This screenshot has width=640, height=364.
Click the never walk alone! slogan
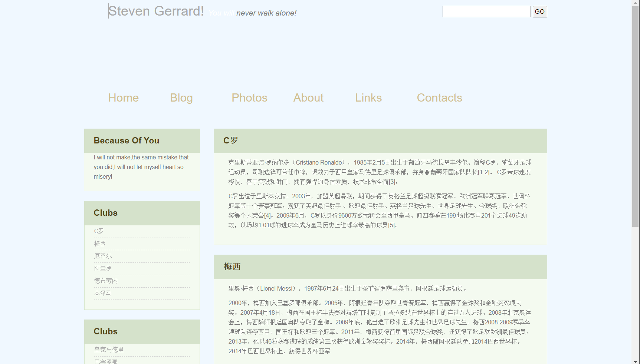pos(266,13)
